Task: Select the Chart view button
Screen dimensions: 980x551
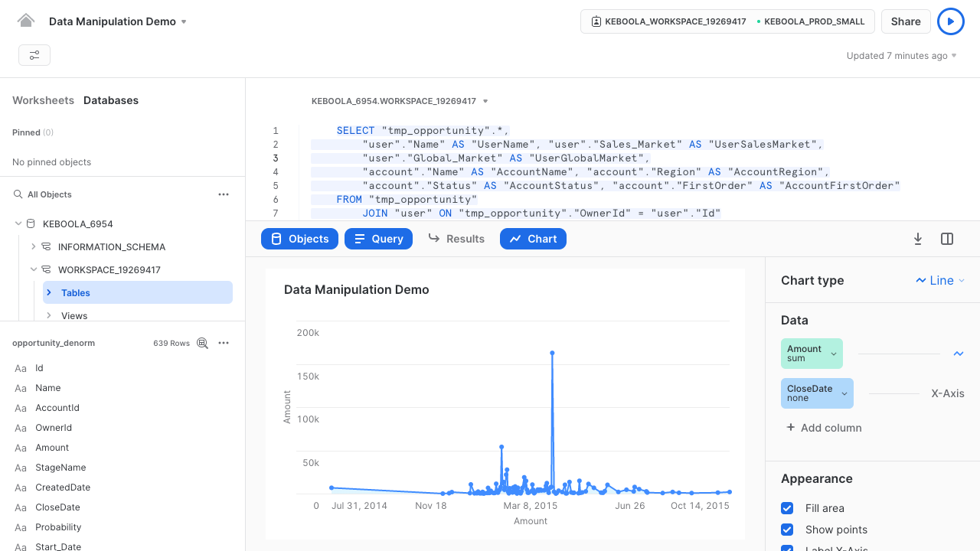Action: pyautogui.click(x=533, y=239)
